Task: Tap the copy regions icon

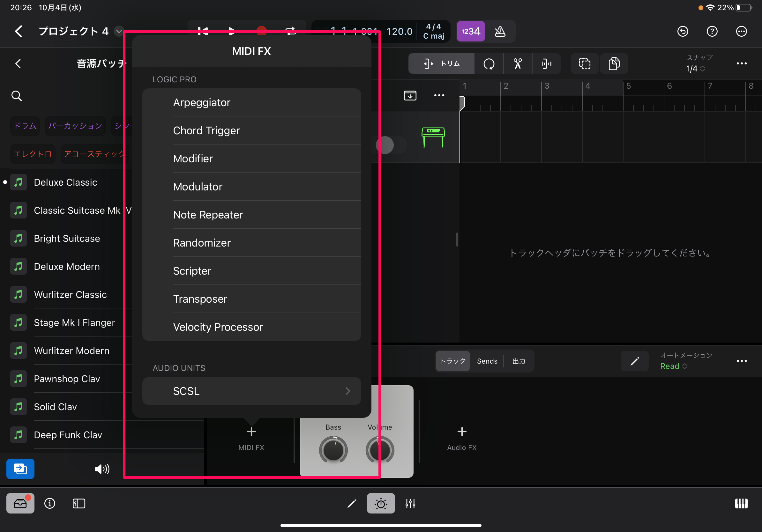Action: coord(614,63)
